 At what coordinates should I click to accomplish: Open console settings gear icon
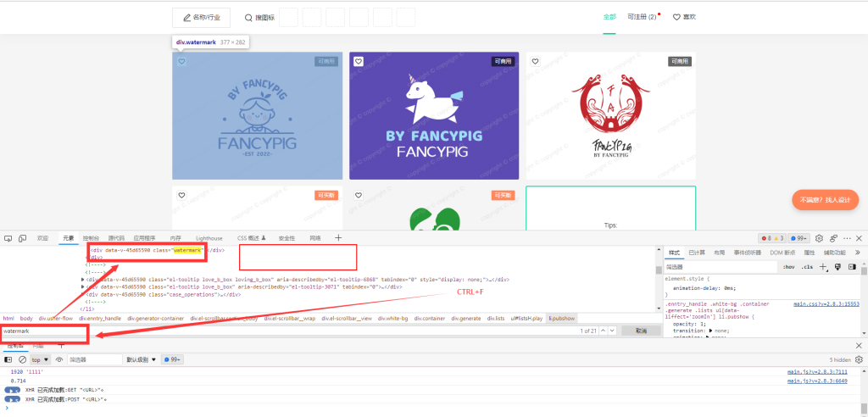tap(860, 359)
